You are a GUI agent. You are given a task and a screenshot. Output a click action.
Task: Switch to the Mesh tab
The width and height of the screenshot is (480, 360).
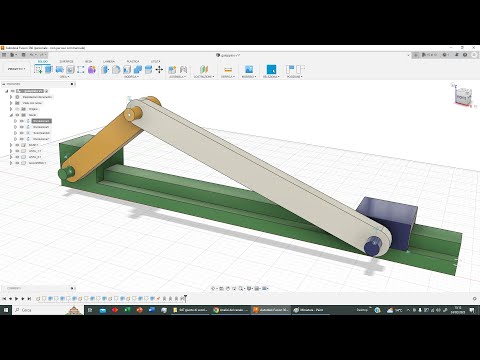click(88, 62)
